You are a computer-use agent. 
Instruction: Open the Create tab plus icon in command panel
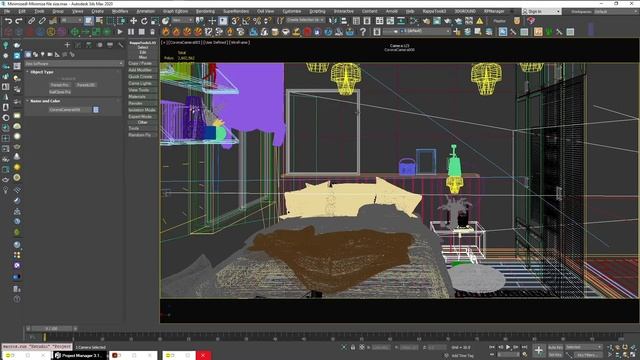[x=67, y=45]
